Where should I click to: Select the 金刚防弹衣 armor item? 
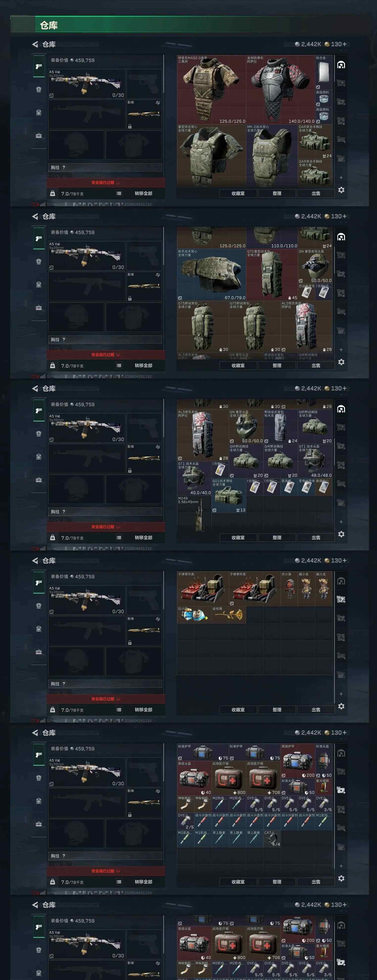click(280, 90)
